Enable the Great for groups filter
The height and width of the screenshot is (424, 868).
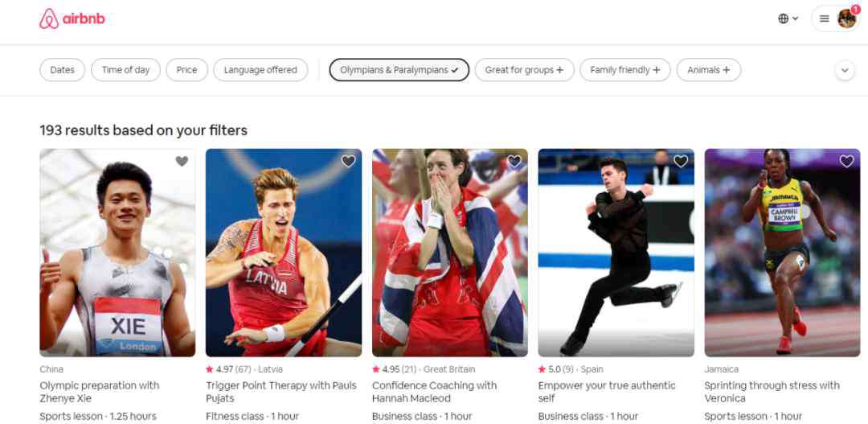(x=524, y=70)
